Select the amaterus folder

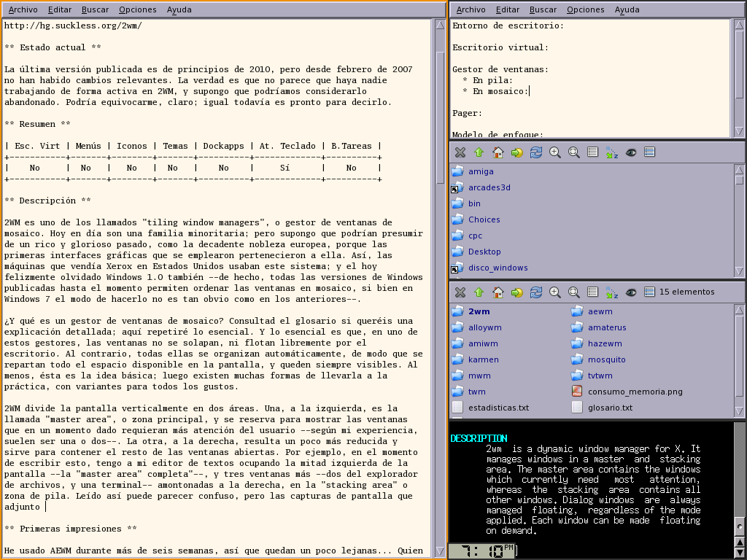599,327
